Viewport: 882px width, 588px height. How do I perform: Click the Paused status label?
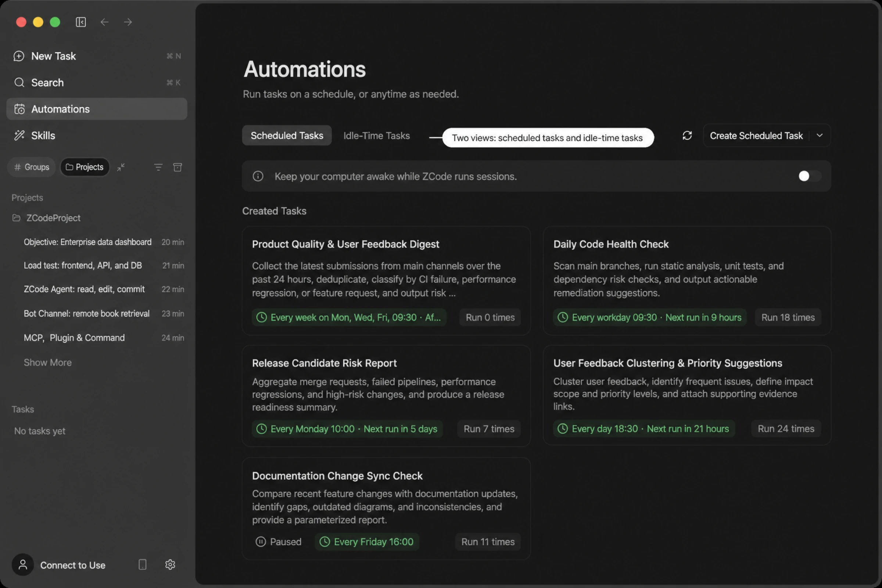click(286, 542)
